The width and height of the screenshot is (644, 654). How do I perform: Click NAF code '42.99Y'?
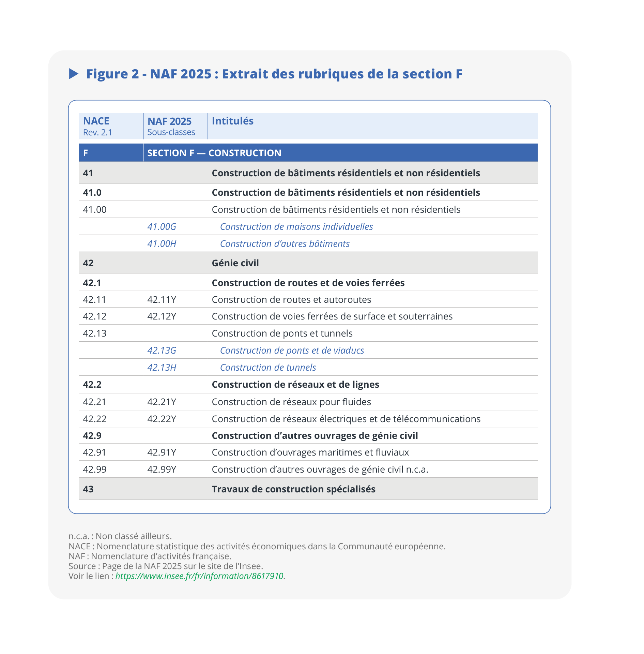pos(162,469)
